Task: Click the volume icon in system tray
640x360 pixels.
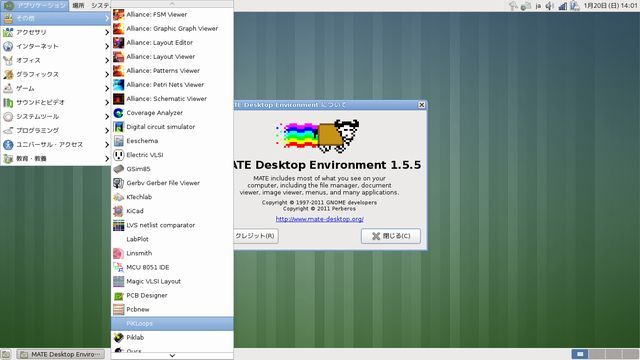Action: (x=550, y=6)
